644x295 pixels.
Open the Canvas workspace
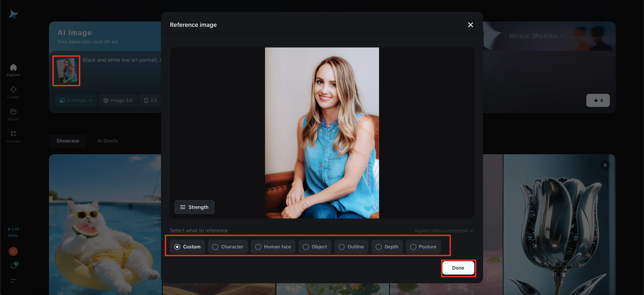click(13, 136)
